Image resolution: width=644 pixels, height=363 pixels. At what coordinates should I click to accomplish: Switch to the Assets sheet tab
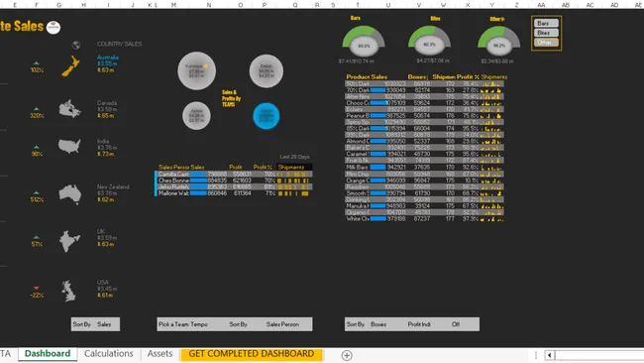(160, 354)
